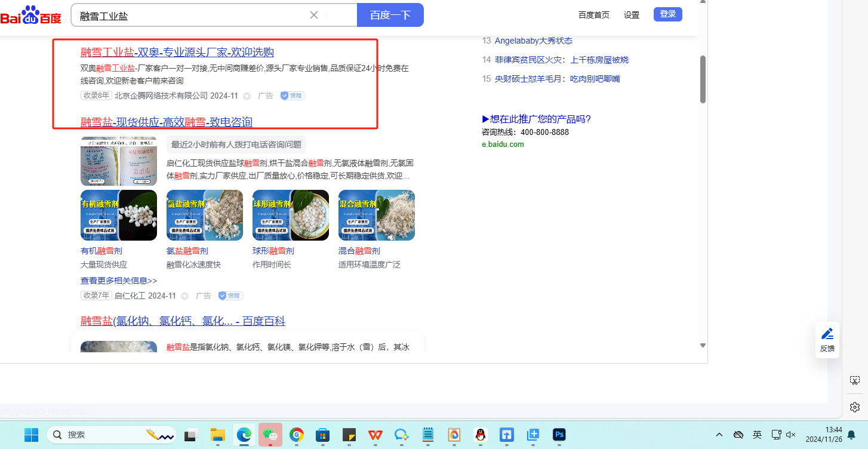Open the yellow Sticky Notes taskbar icon
The width and height of the screenshot is (868, 449).
[x=349, y=435]
